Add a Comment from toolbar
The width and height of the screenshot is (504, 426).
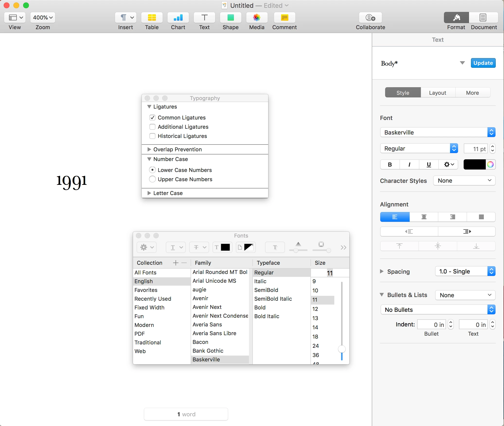point(284,18)
